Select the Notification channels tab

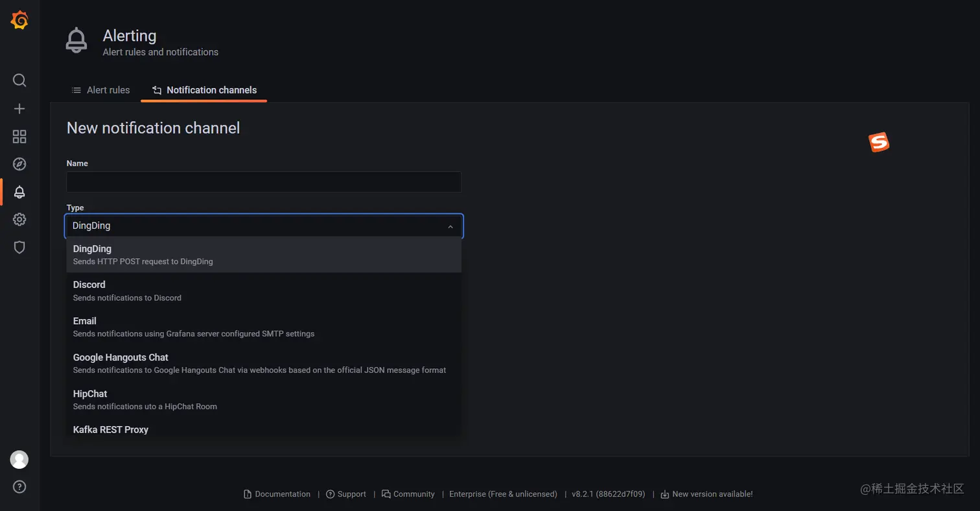(204, 90)
